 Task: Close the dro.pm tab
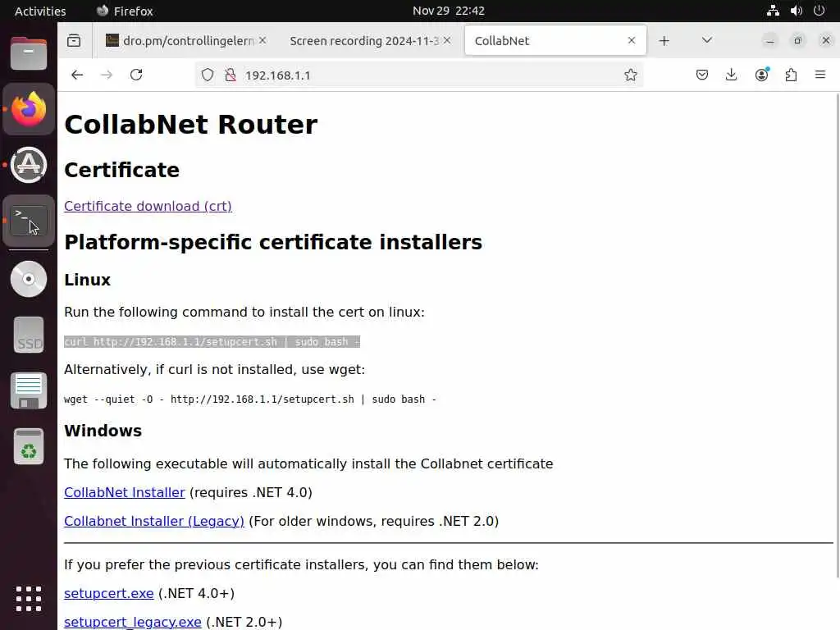(x=262, y=40)
